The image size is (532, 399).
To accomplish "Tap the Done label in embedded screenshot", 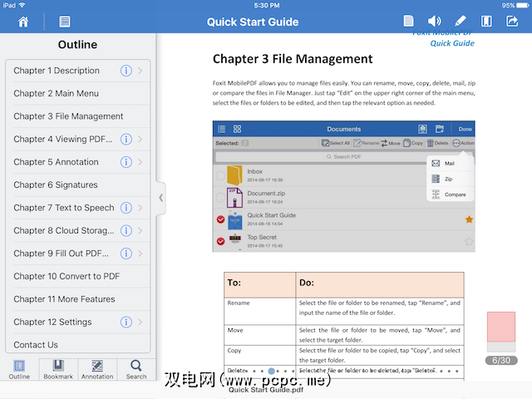I will [x=465, y=130].
